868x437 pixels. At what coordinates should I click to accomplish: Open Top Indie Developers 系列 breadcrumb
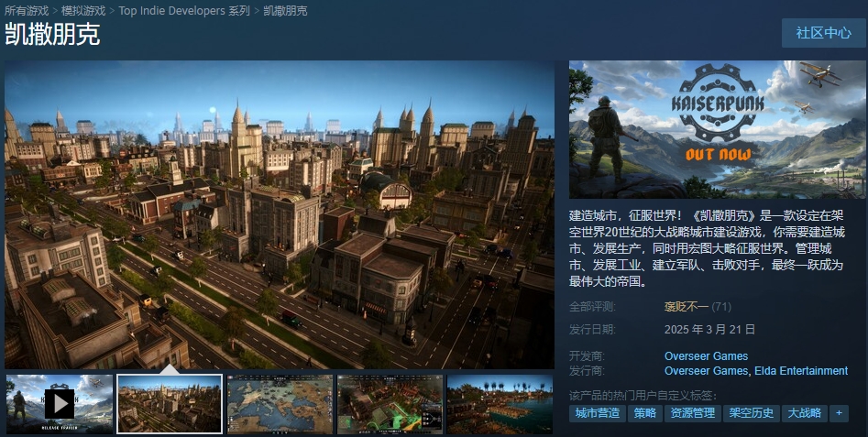[184, 10]
